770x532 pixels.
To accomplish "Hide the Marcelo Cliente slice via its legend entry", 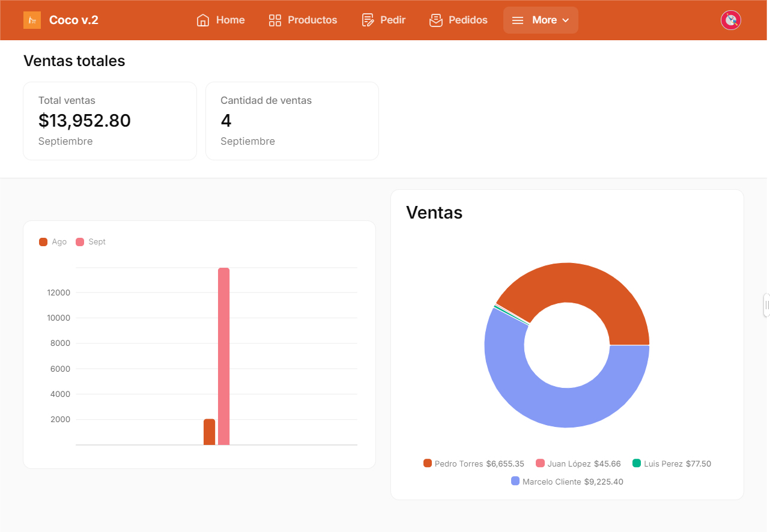I will [x=566, y=481].
